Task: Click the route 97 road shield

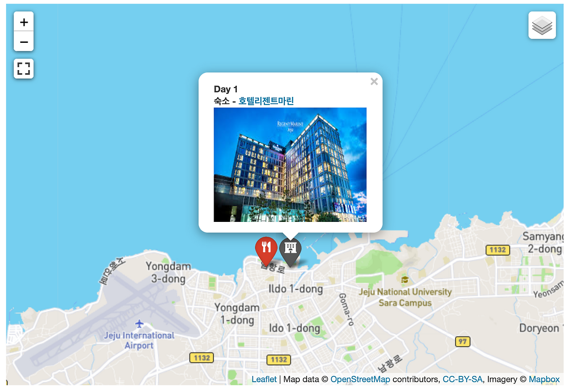Action: tap(463, 342)
